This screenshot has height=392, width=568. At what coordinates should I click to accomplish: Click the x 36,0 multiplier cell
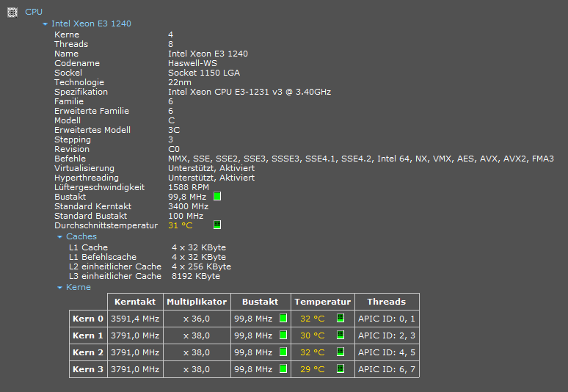pyautogui.click(x=197, y=319)
